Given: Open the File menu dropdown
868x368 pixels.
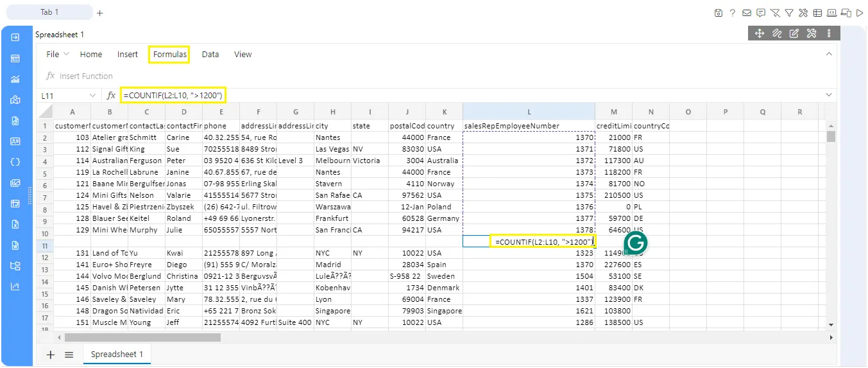Looking at the screenshot, I should pyautogui.click(x=58, y=55).
